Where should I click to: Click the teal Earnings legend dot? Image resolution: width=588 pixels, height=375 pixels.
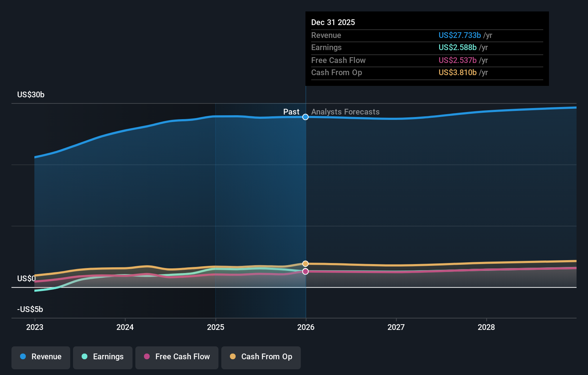click(x=85, y=357)
